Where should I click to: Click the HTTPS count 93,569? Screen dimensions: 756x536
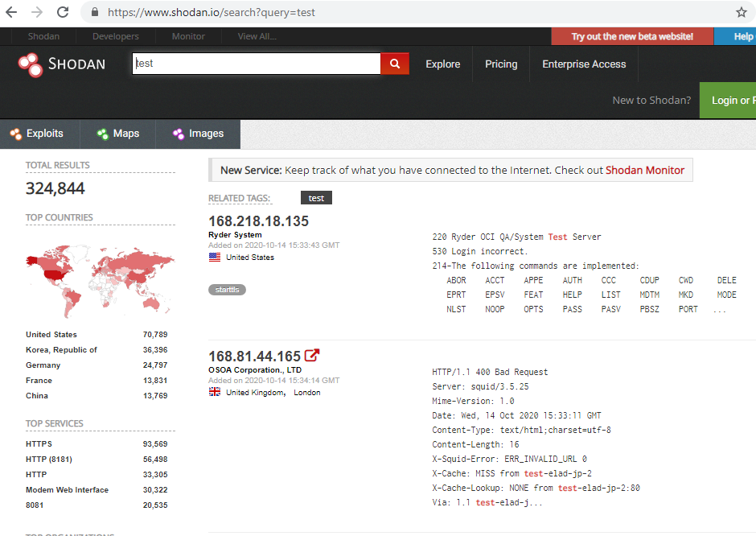click(x=155, y=444)
